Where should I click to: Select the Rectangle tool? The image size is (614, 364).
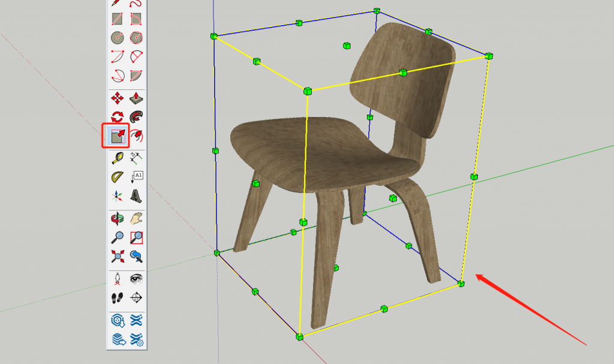tap(117, 19)
